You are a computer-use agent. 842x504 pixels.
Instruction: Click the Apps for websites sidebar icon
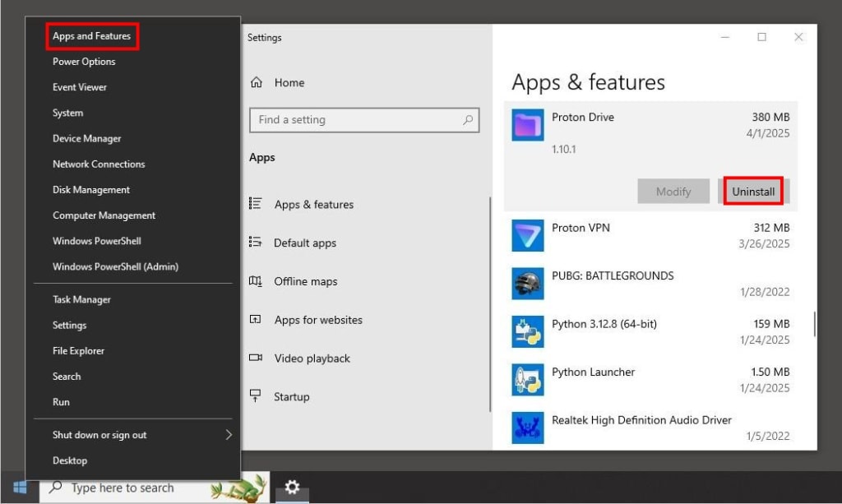[x=256, y=319]
